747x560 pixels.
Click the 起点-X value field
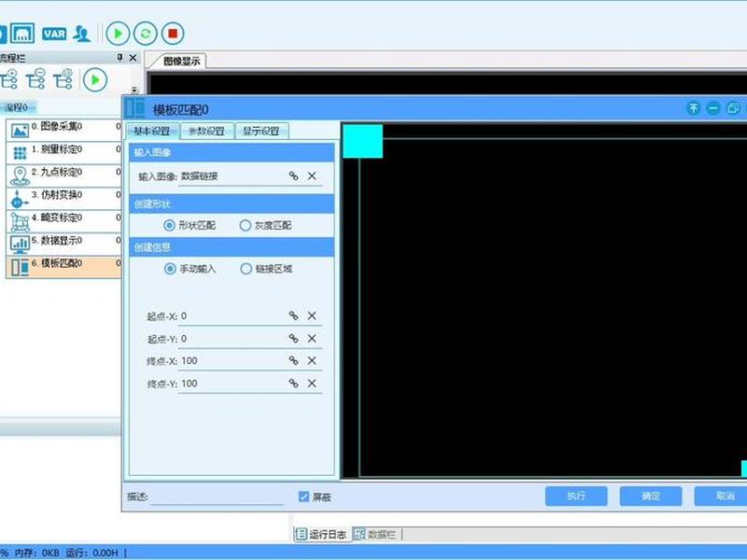click(x=231, y=316)
